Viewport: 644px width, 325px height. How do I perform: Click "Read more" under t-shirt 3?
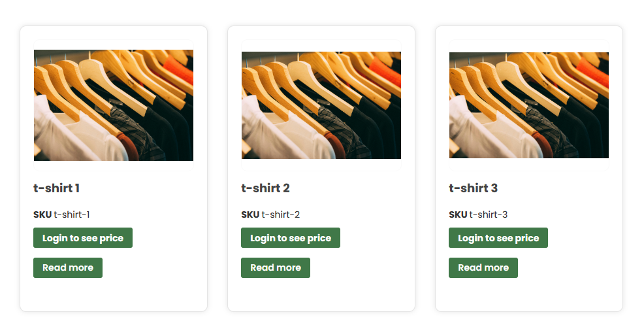[483, 267]
